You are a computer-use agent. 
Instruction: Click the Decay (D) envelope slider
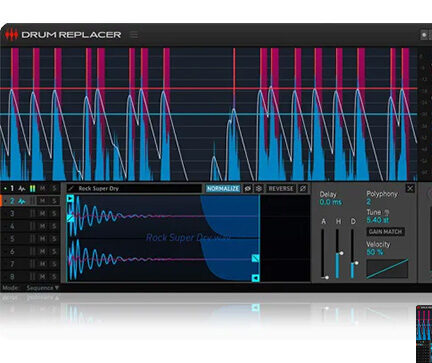coord(353,253)
